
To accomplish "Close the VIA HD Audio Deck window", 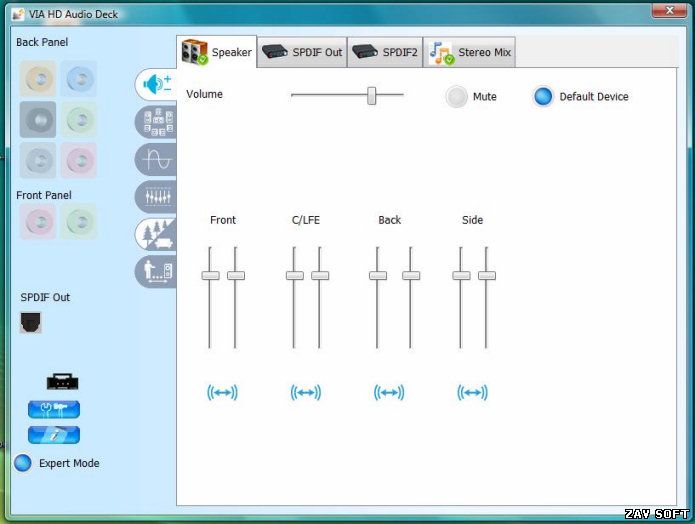I will click(669, 11).
